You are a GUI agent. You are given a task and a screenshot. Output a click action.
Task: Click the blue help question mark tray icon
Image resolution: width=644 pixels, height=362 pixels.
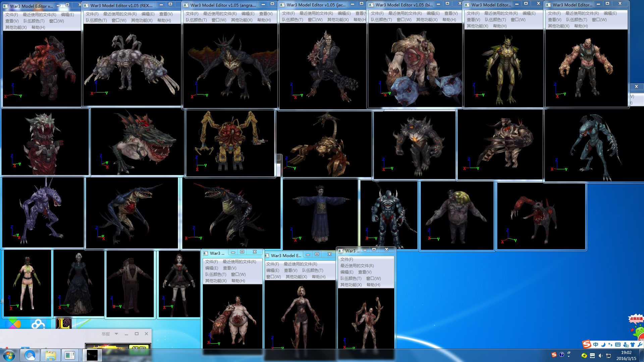coord(561,355)
